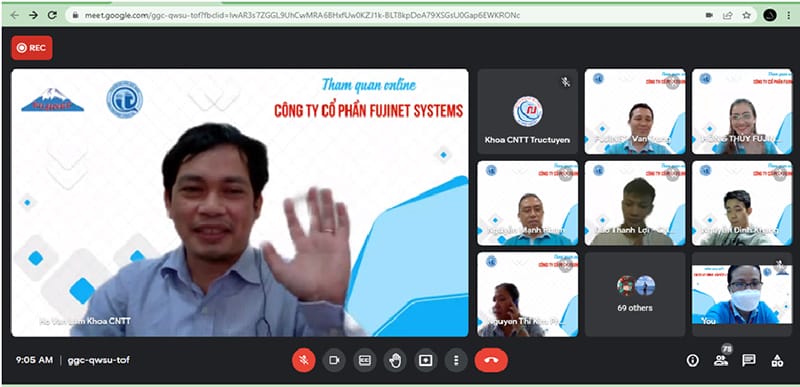View site lock info in address bar
Viewport: 800px width, 387px height.
(x=76, y=15)
